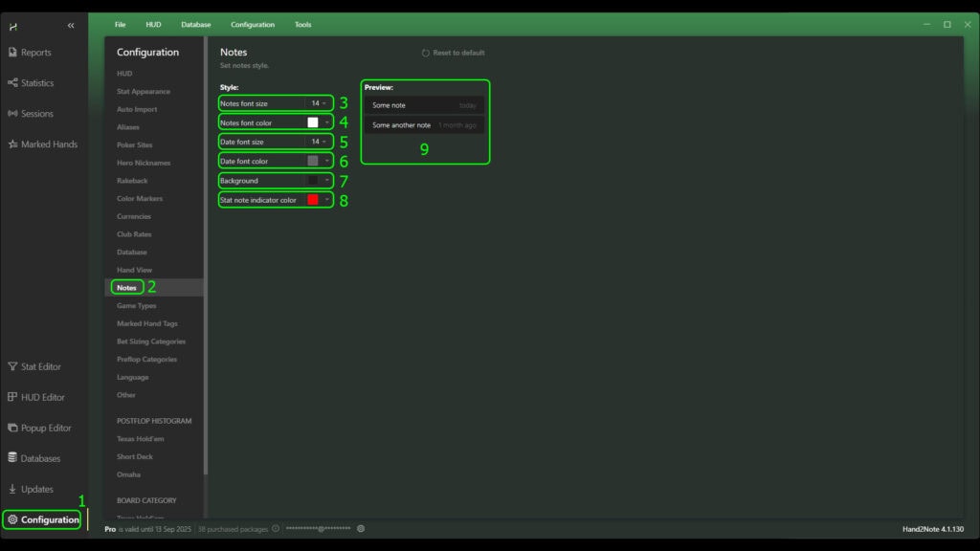Image resolution: width=980 pixels, height=551 pixels.
Task: Click the account settings gear in status bar
Action: (361, 528)
